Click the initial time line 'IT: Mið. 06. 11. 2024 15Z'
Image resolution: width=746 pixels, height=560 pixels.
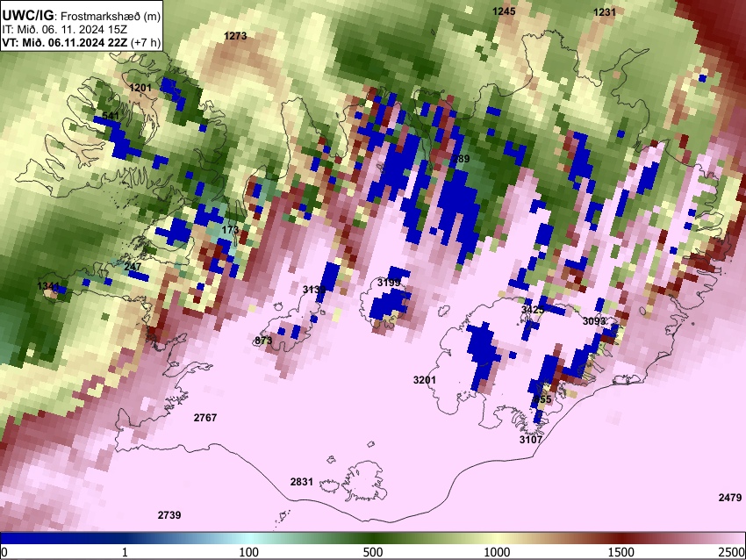67,30
